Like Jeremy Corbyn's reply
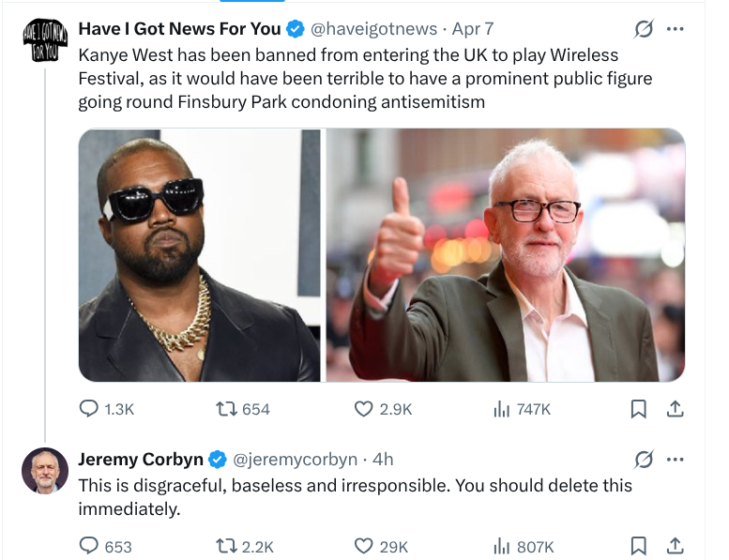Image resolution: width=729 pixels, height=560 pixels. 364,546
